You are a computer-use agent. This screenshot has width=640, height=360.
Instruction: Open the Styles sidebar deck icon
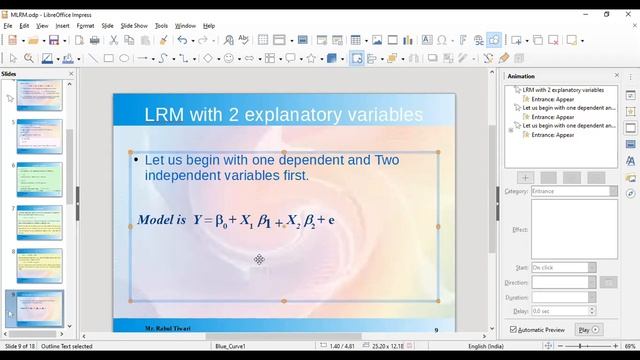631,161
